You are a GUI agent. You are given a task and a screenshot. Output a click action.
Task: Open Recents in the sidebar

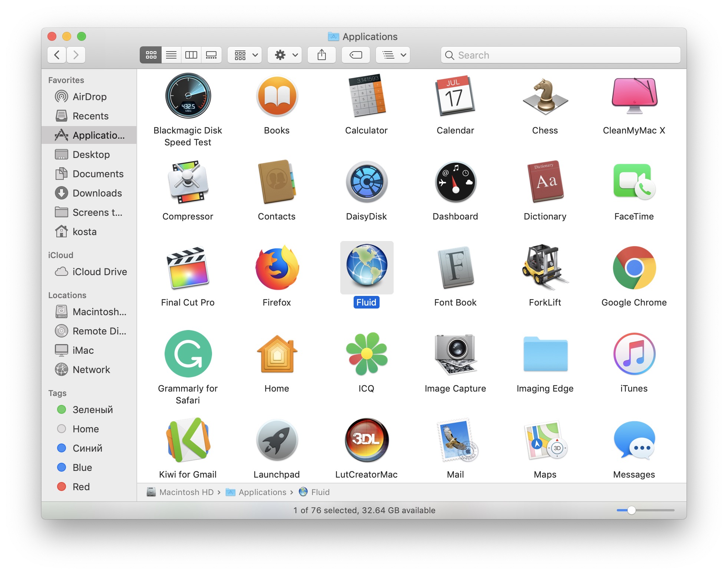click(x=89, y=116)
